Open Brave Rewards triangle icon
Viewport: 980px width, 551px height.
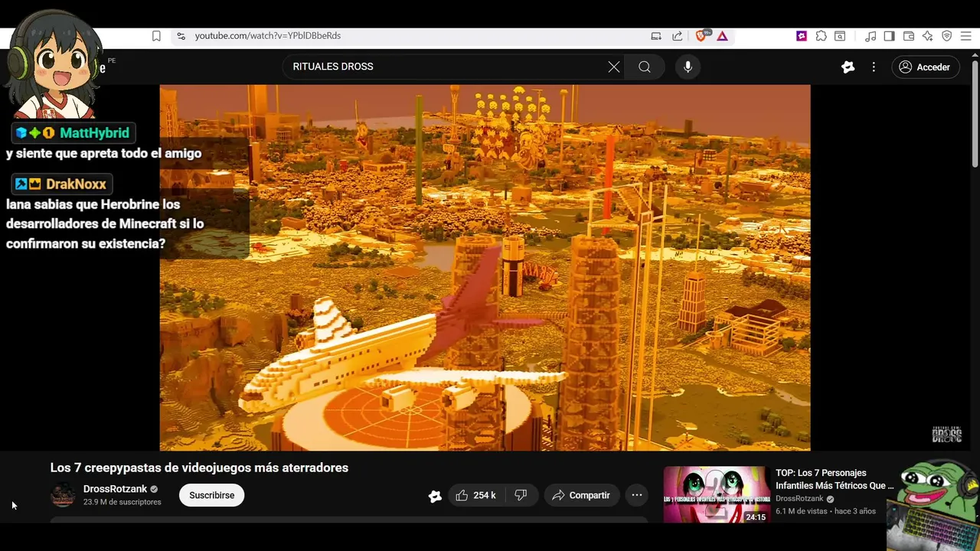point(722,36)
